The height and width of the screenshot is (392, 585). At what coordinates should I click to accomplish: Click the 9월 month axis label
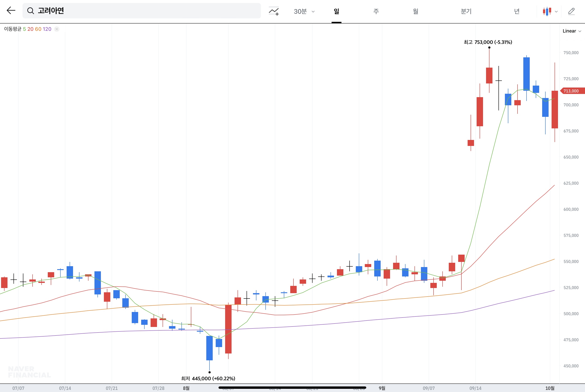tap(382, 388)
